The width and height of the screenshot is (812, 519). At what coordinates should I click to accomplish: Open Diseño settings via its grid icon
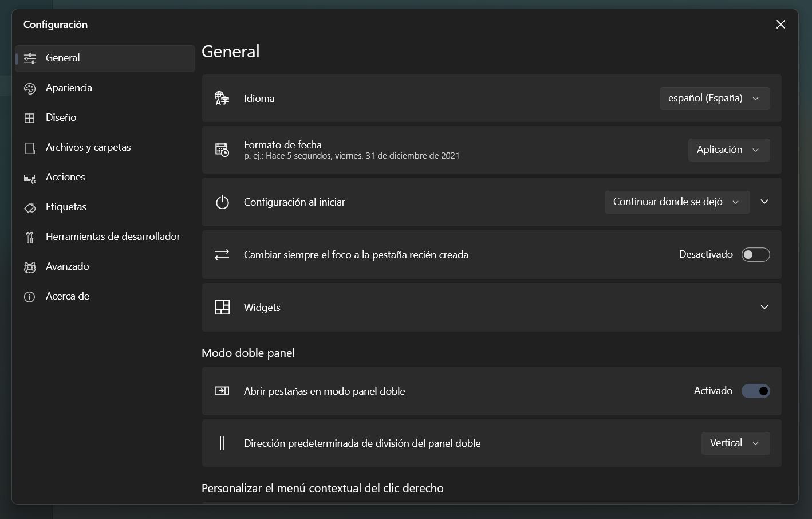[30, 118]
